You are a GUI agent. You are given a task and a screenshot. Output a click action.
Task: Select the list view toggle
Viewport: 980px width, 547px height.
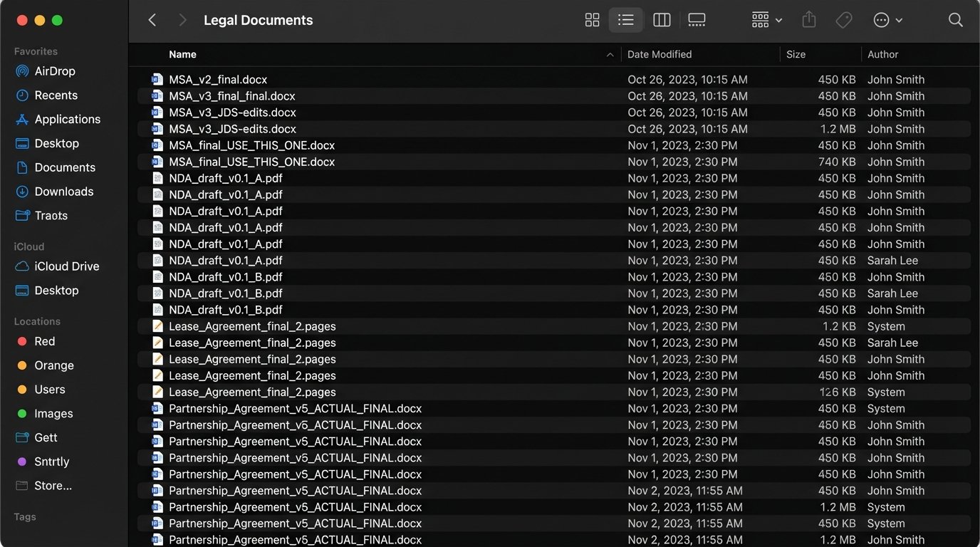626,20
